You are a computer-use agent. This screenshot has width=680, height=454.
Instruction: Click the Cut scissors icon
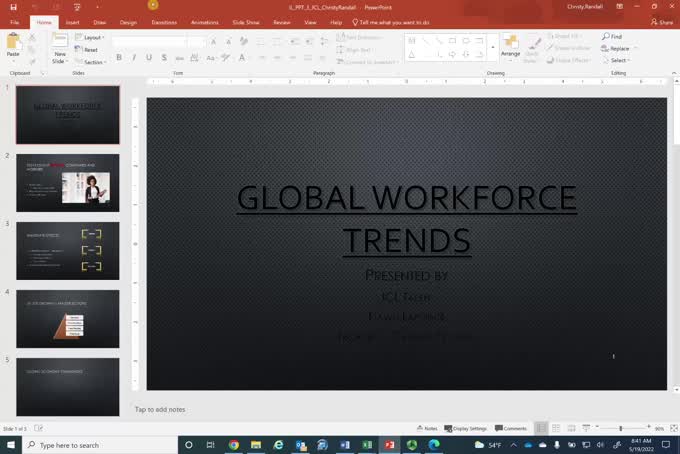[x=32, y=38]
